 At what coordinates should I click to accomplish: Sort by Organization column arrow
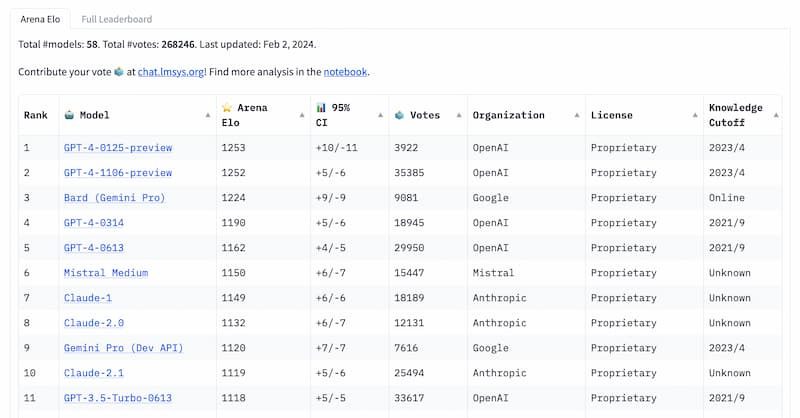[x=577, y=115]
